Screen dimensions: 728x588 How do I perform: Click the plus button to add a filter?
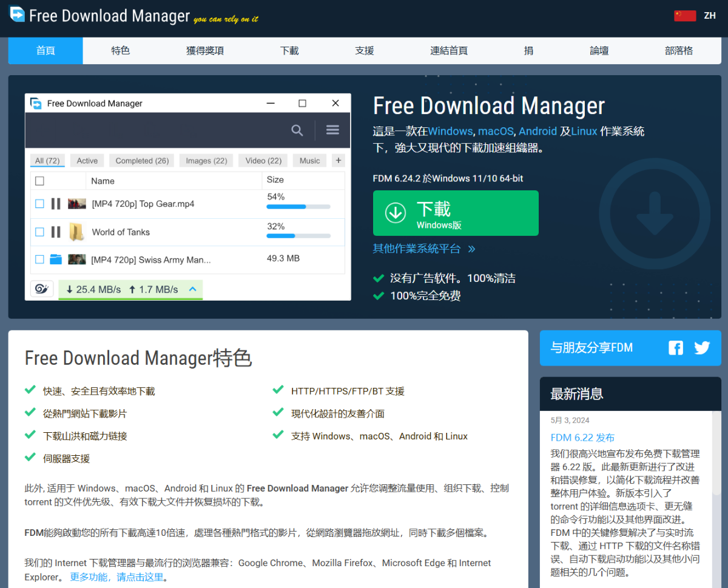point(339,161)
